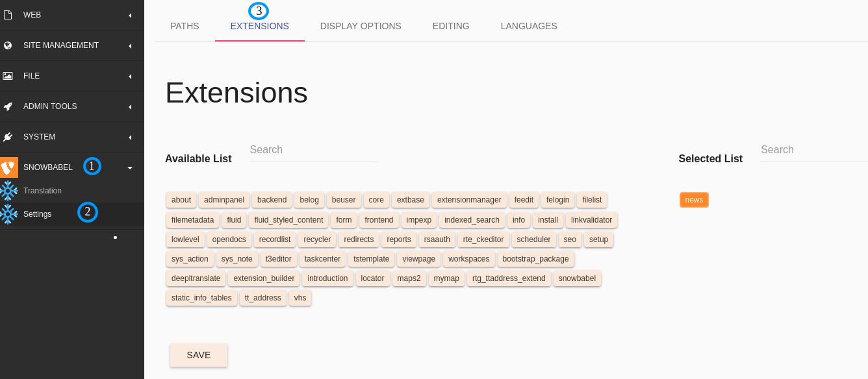Click the Web module page icon
Screen dimensions: 868x379
tap(8, 15)
